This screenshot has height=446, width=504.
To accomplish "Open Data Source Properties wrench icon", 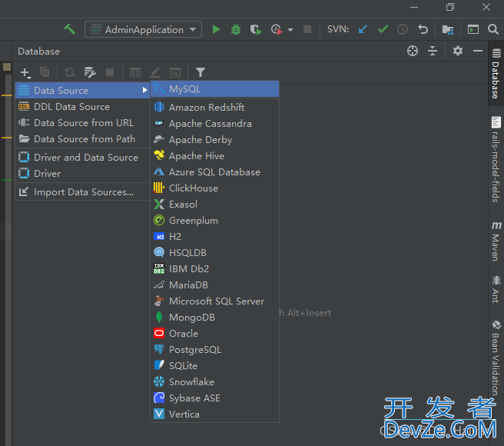I will (90, 72).
